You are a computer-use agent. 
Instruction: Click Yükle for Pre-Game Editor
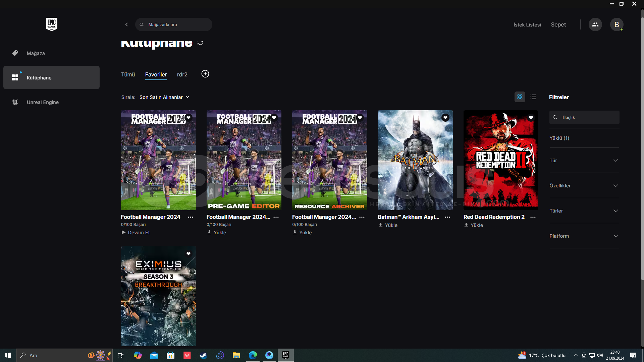tap(217, 233)
